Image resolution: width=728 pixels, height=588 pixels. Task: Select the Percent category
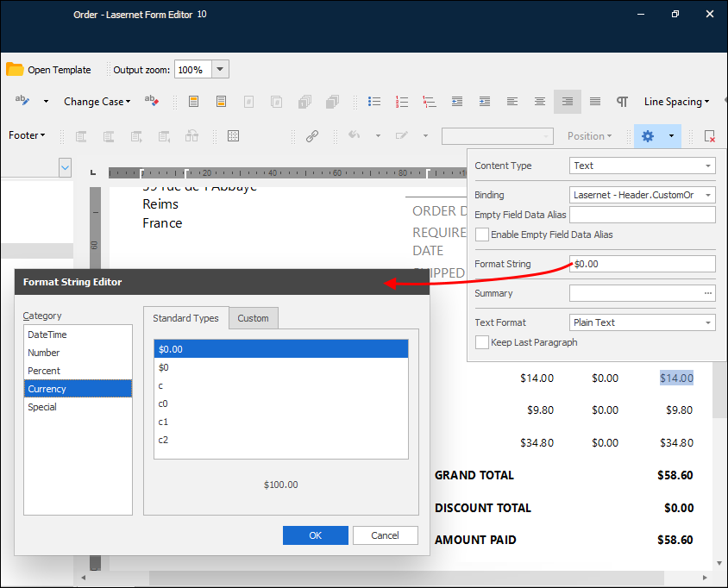pos(78,371)
